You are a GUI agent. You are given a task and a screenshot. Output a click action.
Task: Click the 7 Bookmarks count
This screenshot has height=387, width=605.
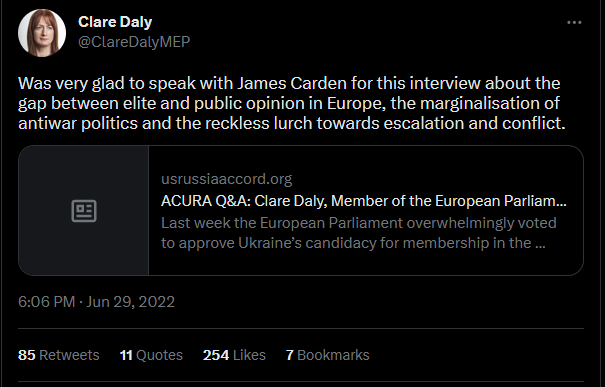(x=328, y=355)
